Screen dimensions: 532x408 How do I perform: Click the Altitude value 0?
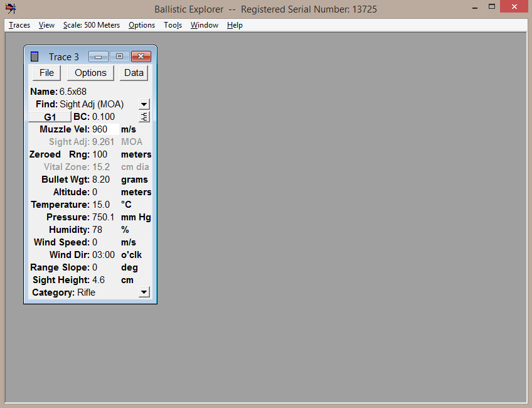[95, 192]
